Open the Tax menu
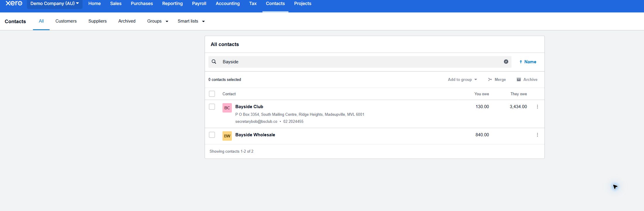Screen dimensions: 644x211 253,4
